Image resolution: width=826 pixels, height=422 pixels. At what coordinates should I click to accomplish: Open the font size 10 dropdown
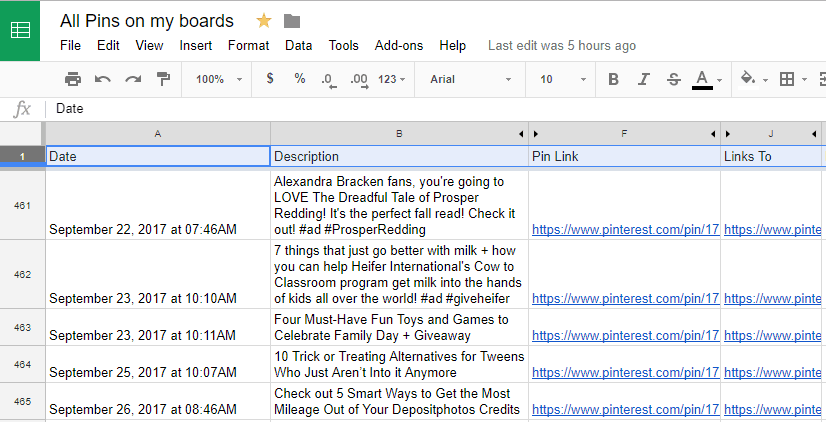pos(563,79)
